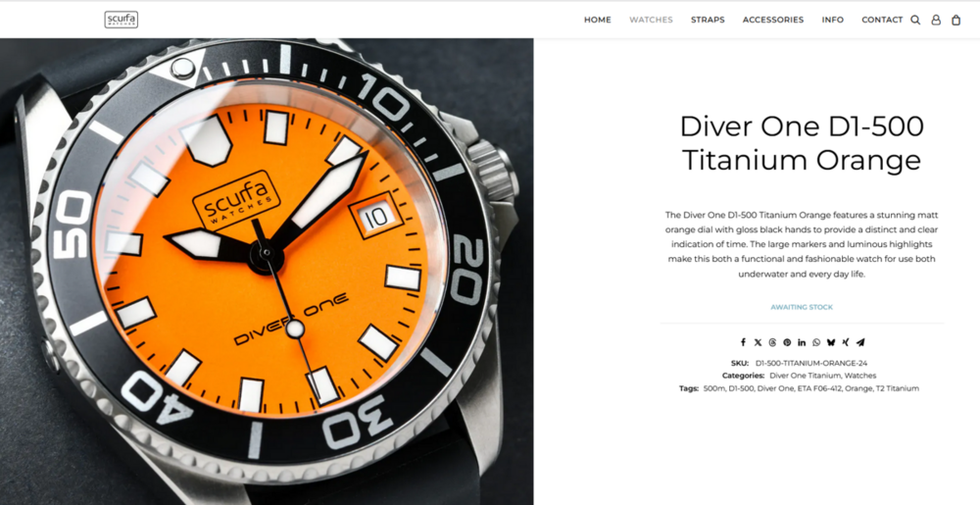
Task: Share product on X
Action: [x=759, y=342]
